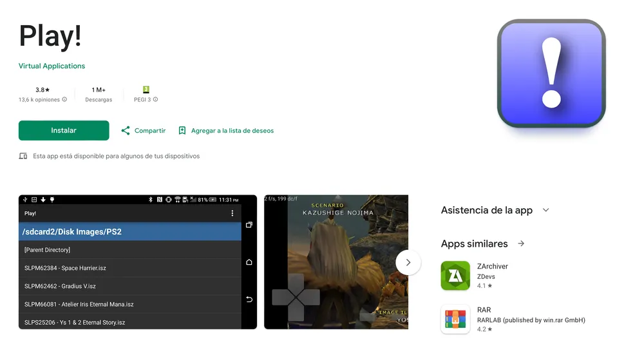644x344 pixels.
Task: Click the devices availability icon
Action: pos(23,156)
